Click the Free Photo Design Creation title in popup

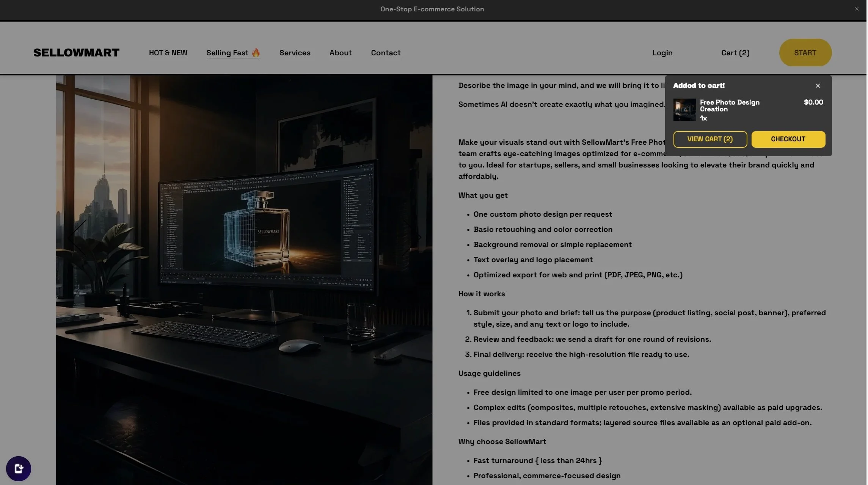[730, 106]
